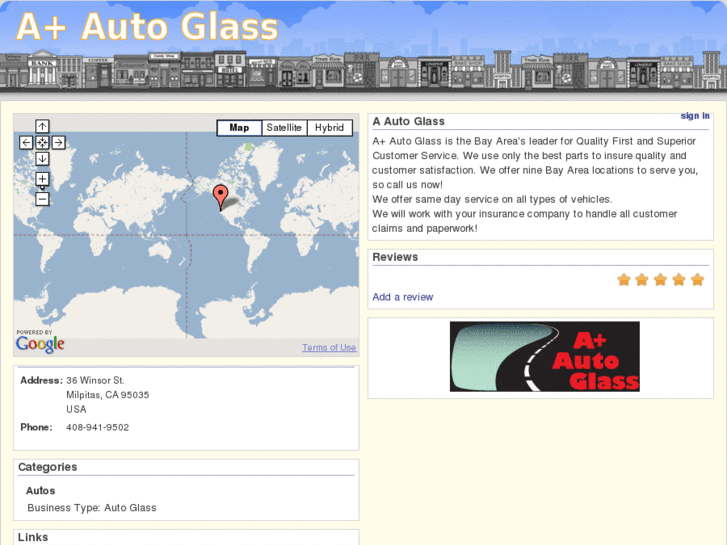The width and height of the screenshot is (727, 545).
Task: Zoom out the map with minus
Action: pos(42,199)
